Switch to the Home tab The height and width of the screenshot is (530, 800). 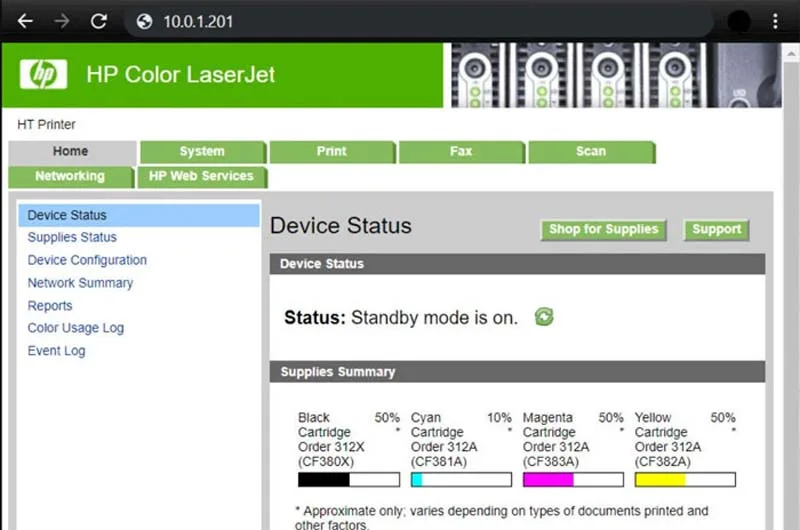coord(71,152)
